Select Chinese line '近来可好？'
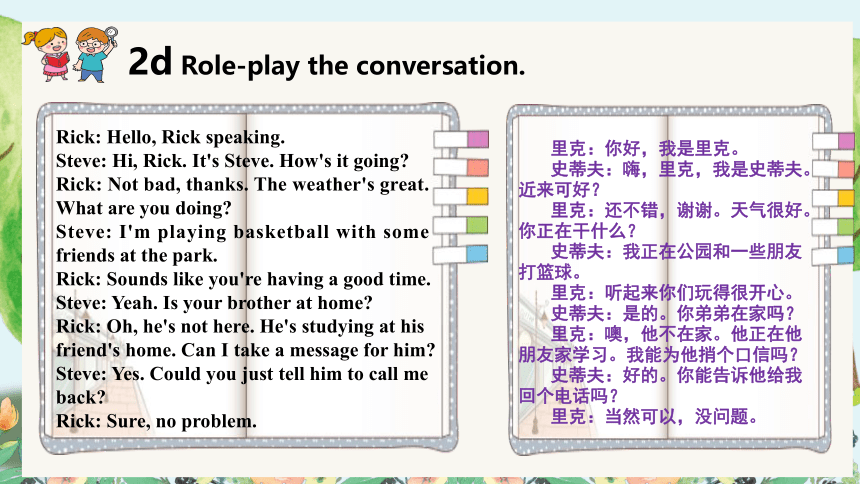The width and height of the screenshot is (860, 484). pos(560,189)
